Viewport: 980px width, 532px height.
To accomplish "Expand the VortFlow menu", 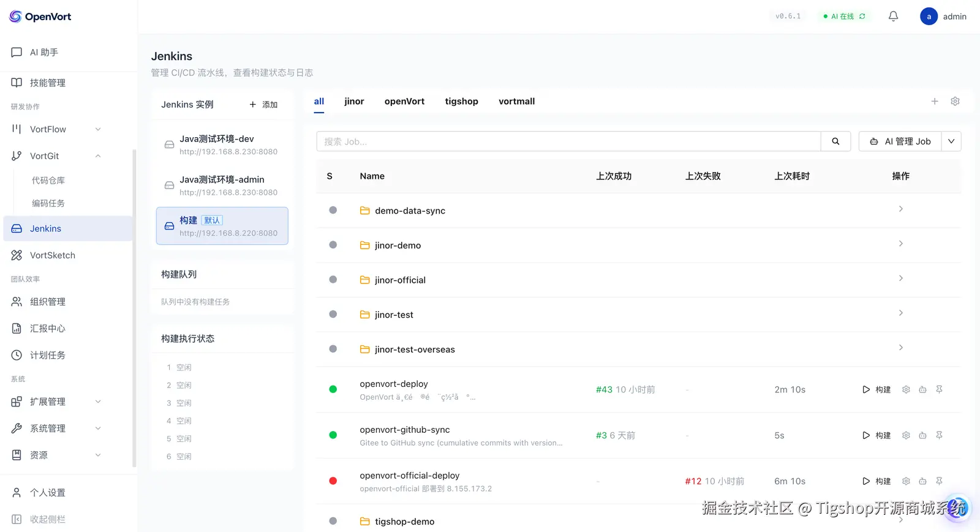I will click(x=67, y=129).
